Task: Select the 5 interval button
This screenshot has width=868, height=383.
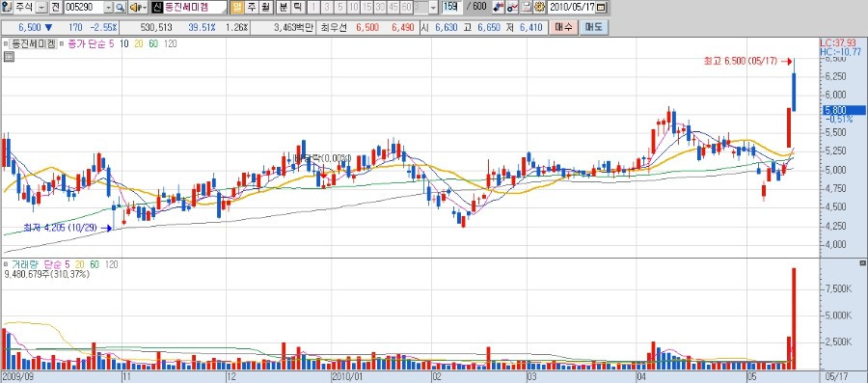Action: point(339,8)
